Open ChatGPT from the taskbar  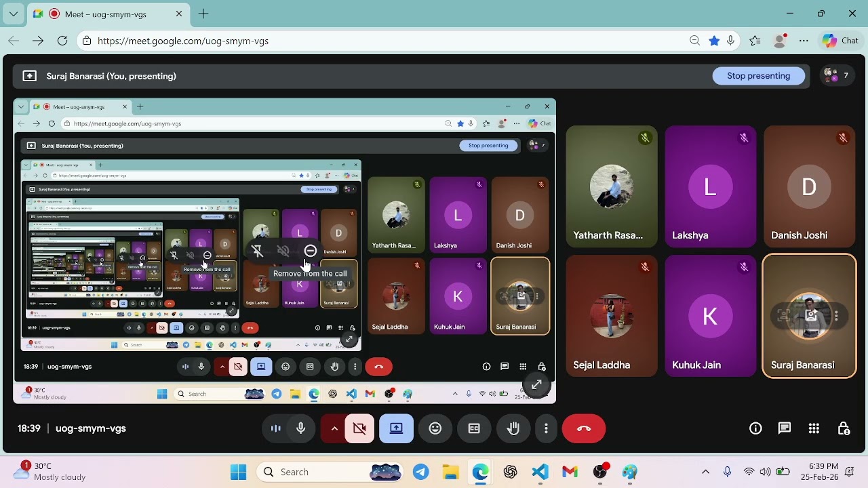point(511,472)
